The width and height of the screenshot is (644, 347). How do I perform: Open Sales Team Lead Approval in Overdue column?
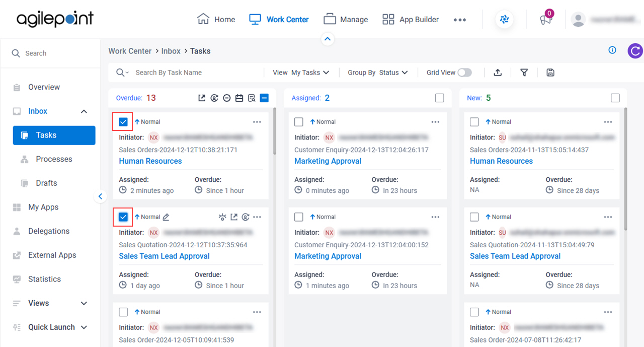[164, 256]
